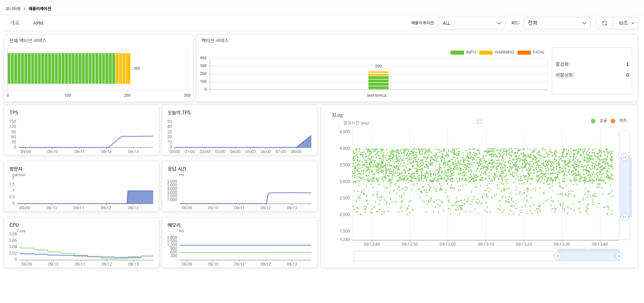Open the 10초 refresh interval dropdown
The image size is (644, 303).
click(626, 23)
